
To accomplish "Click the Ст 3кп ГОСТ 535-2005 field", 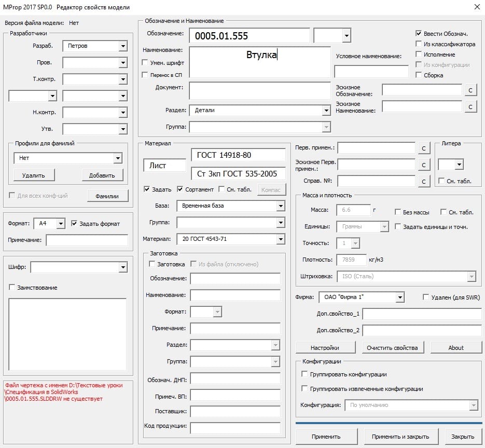I will tap(238, 174).
